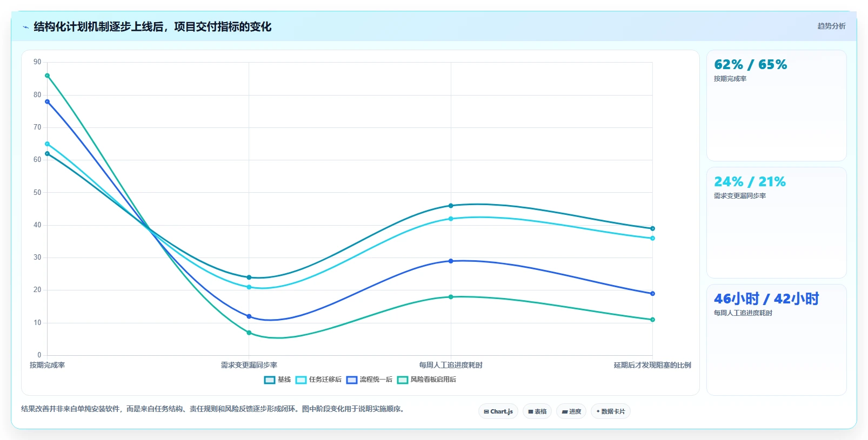Click the y-axis value 90
The height and width of the screenshot is (440, 868).
[x=37, y=62]
